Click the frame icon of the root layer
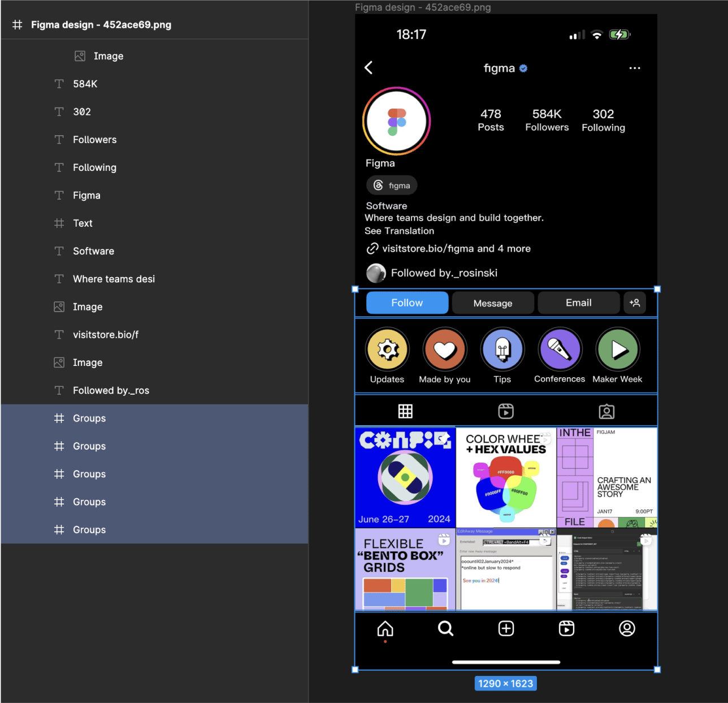Viewport: 728px width, 703px height. tap(18, 25)
